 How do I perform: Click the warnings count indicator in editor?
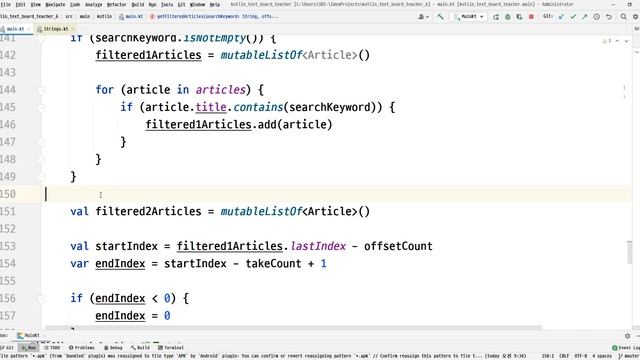607,41
